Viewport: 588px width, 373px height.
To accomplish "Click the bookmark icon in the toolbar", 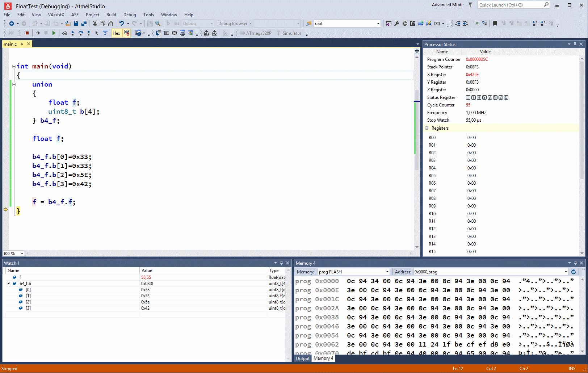I will pos(495,24).
